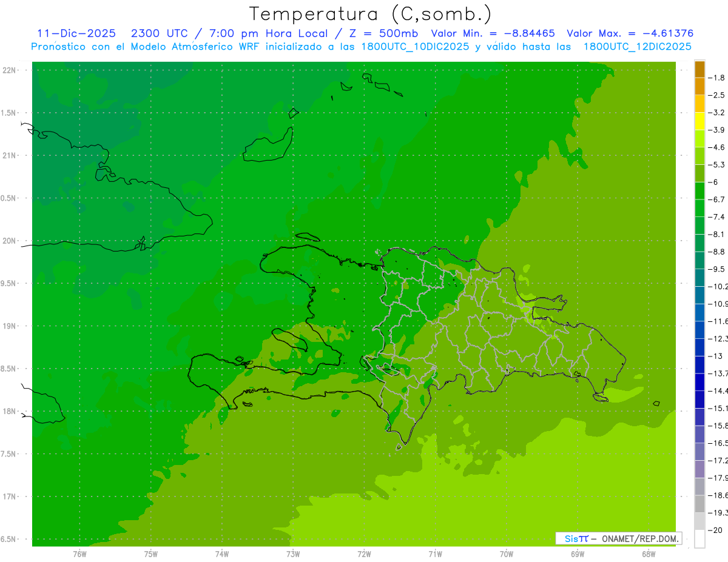Select the blue swatch between -13 and -13.7
The image size is (728, 562).
pyautogui.click(x=699, y=364)
